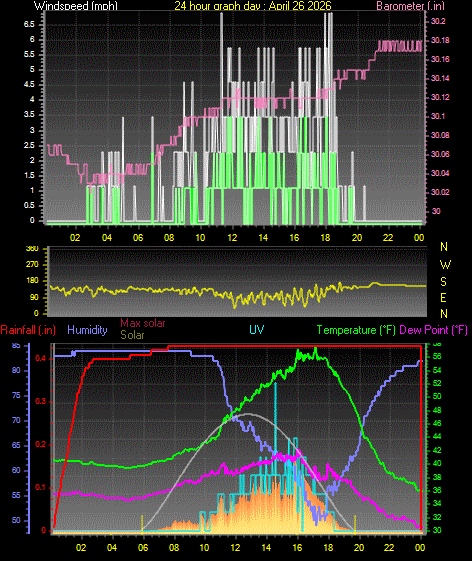Image resolution: width=472 pixels, height=561 pixels.
Task: Click the "0.1" rainfall axis value
Action: pyautogui.click(x=41, y=487)
